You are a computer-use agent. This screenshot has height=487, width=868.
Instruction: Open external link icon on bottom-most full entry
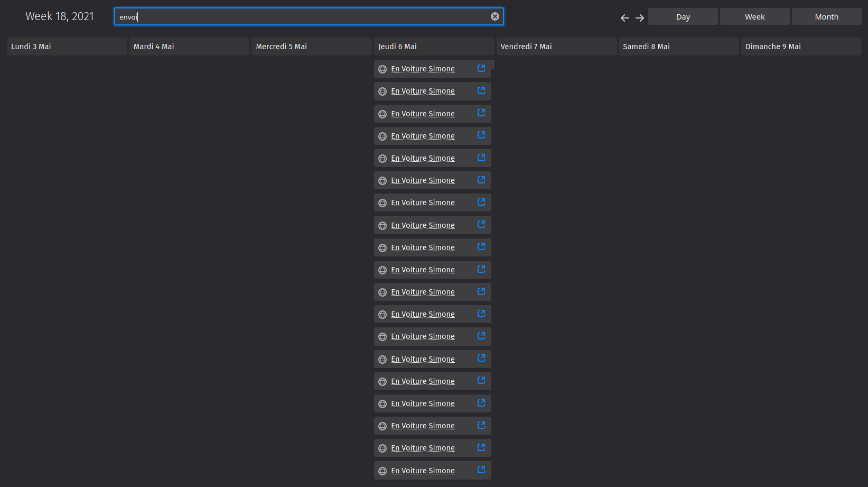[x=481, y=470]
